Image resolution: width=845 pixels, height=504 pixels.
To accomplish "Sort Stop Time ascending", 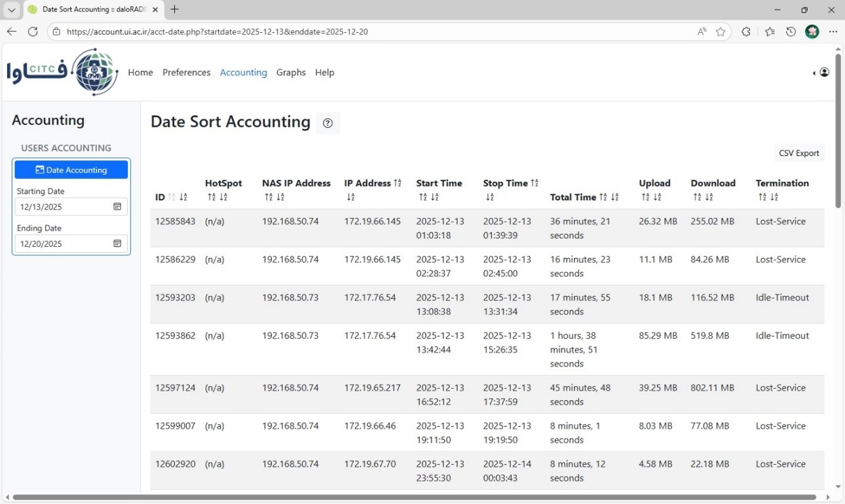I will (x=535, y=183).
